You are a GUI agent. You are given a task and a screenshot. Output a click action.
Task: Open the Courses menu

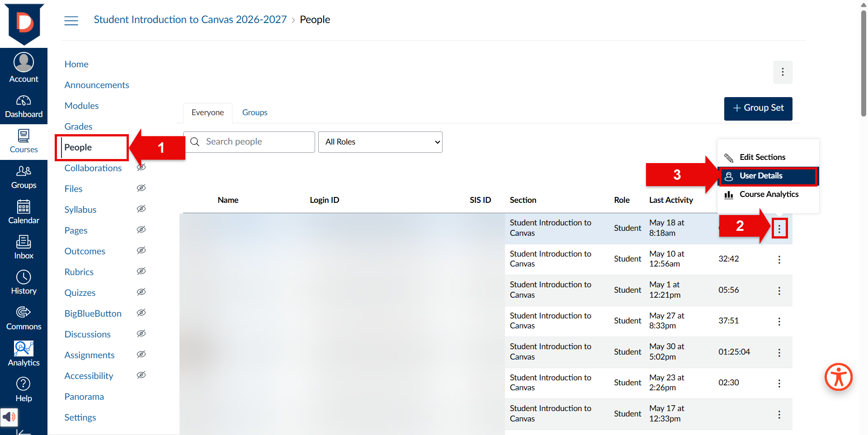[x=24, y=142]
